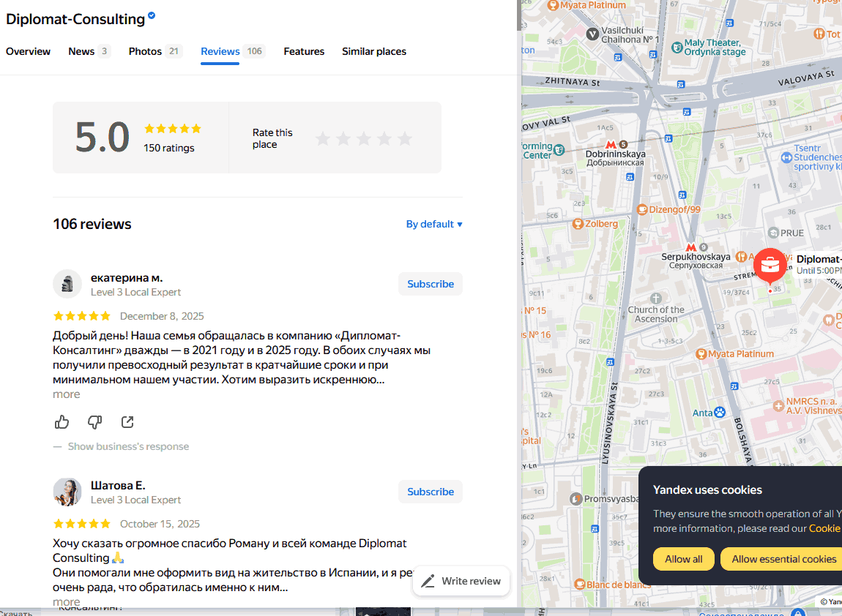842x616 pixels.
Task: Dislike екатерина м.'s review with thumbs down
Action: coord(94,422)
